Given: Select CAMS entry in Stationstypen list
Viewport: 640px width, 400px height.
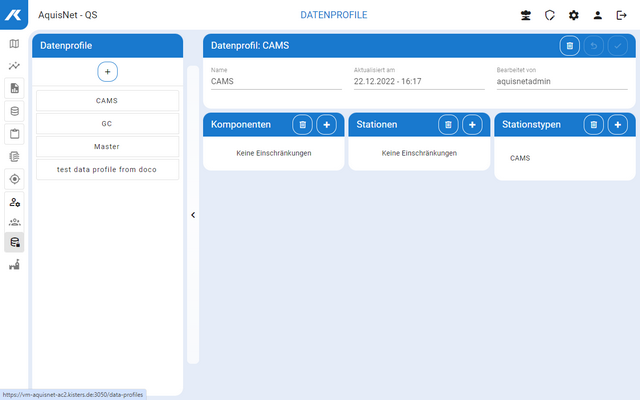Looking at the screenshot, I should click(521, 158).
